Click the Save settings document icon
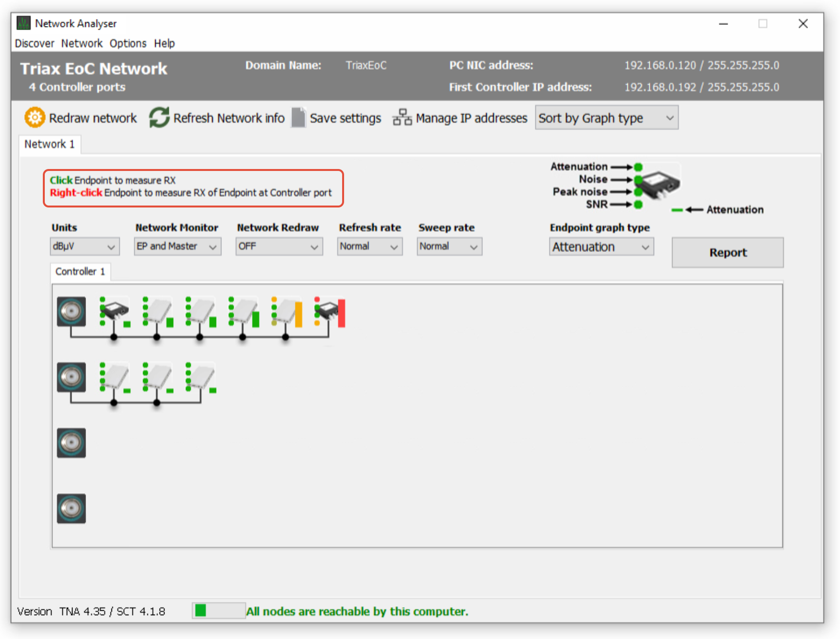840x639 pixels. tap(298, 117)
